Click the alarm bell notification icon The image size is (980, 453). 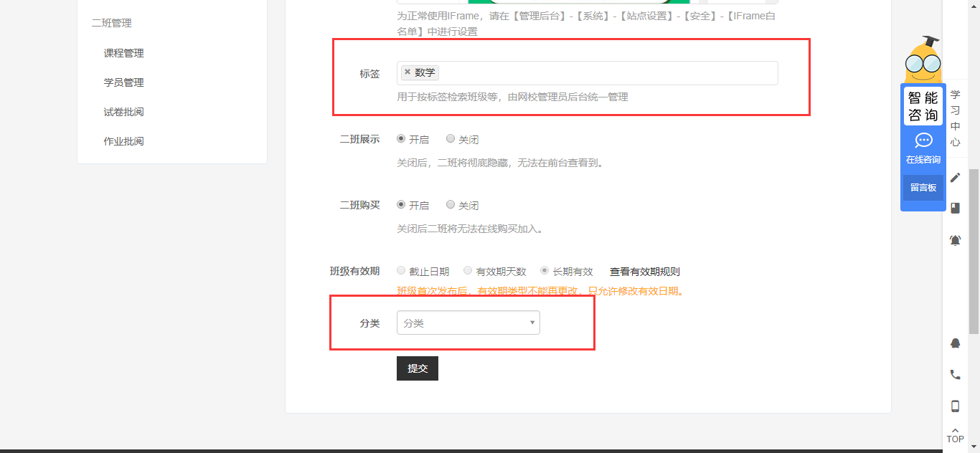point(955,240)
